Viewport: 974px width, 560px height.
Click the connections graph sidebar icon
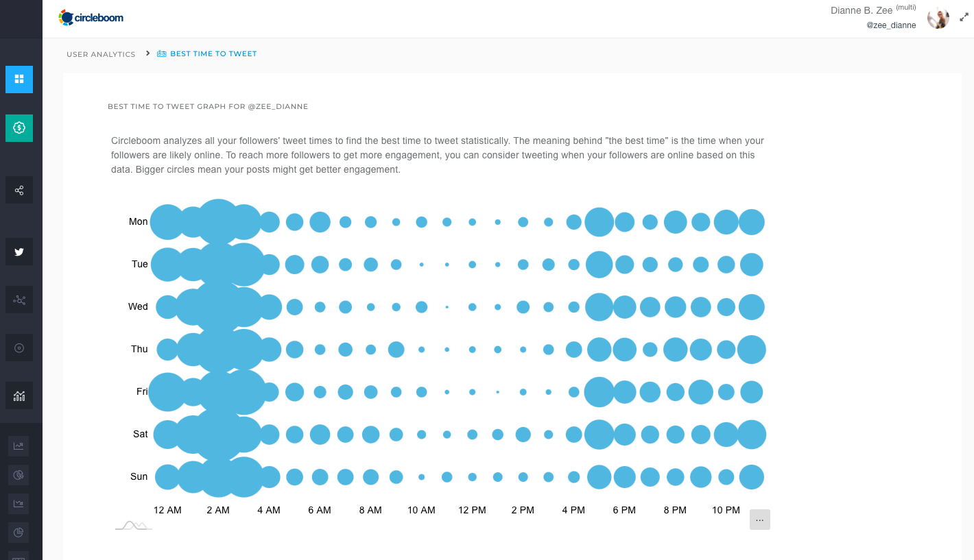coord(19,300)
